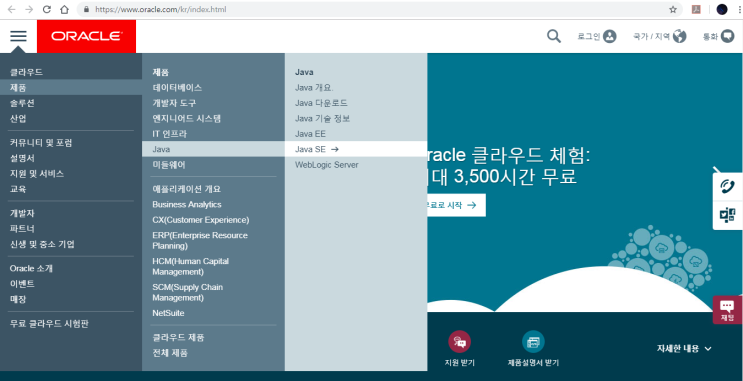Click the Oracle logo
The width and height of the screenshot is (743, 381).
pos(86,36)
